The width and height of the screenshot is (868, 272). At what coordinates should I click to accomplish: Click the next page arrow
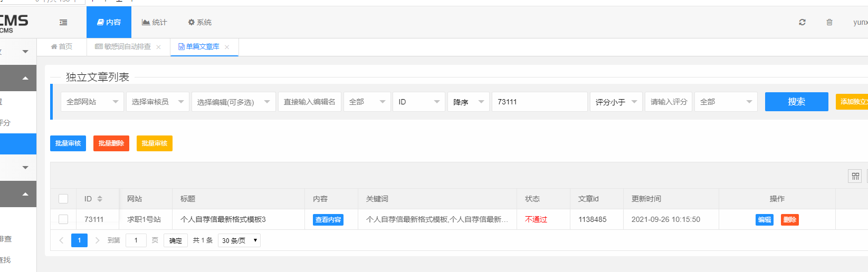[97, 240]
